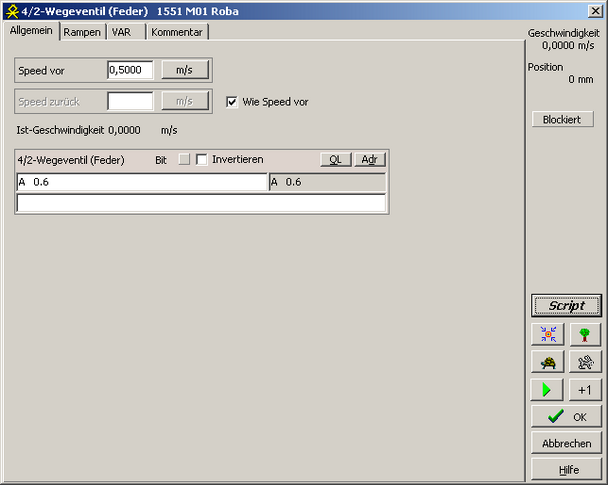Click the Abbrechen button
The image size is (608, 485).
(566, 443)
